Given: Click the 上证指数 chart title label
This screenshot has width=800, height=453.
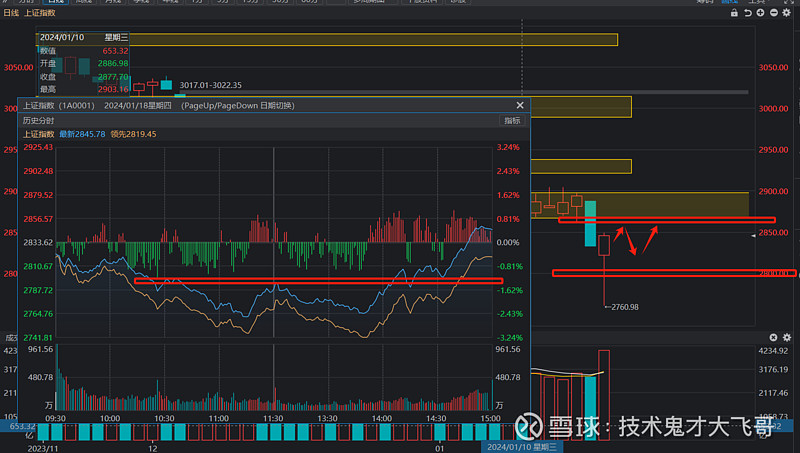Looking at the screenshot, I should click(x=40, y=13).
